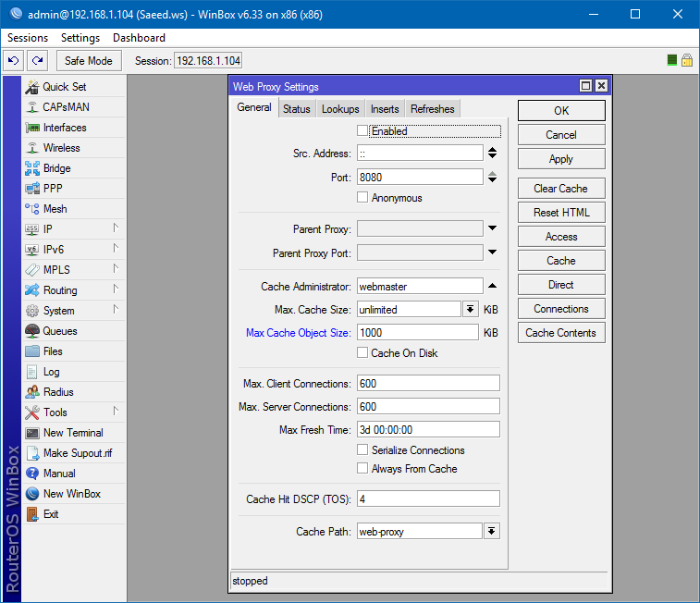Viewport: 700px width, 603px height.
Task: Check Cache On Disk option
Action: [362, 353]
